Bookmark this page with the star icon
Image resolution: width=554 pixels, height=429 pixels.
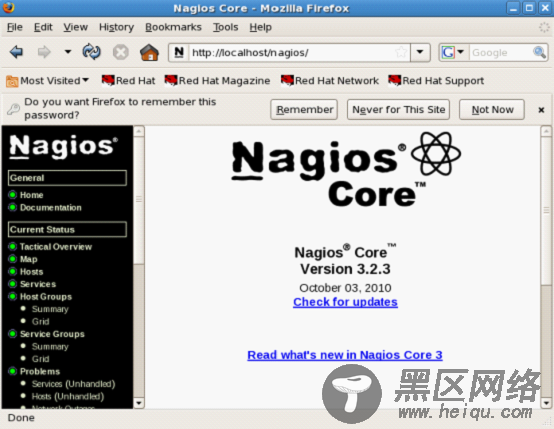click(x=401, y=52)
